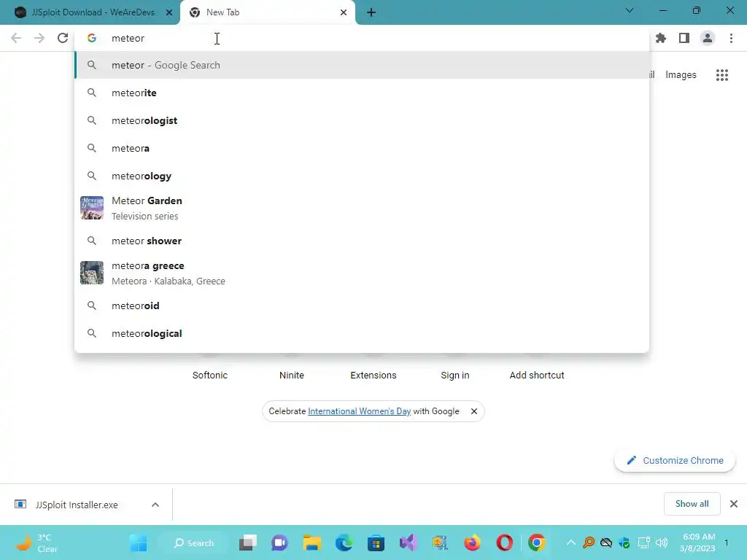Choose the meteorite suggestion
Image resolution: width=747 pixels, height=560 pixels.
point(362,93)
